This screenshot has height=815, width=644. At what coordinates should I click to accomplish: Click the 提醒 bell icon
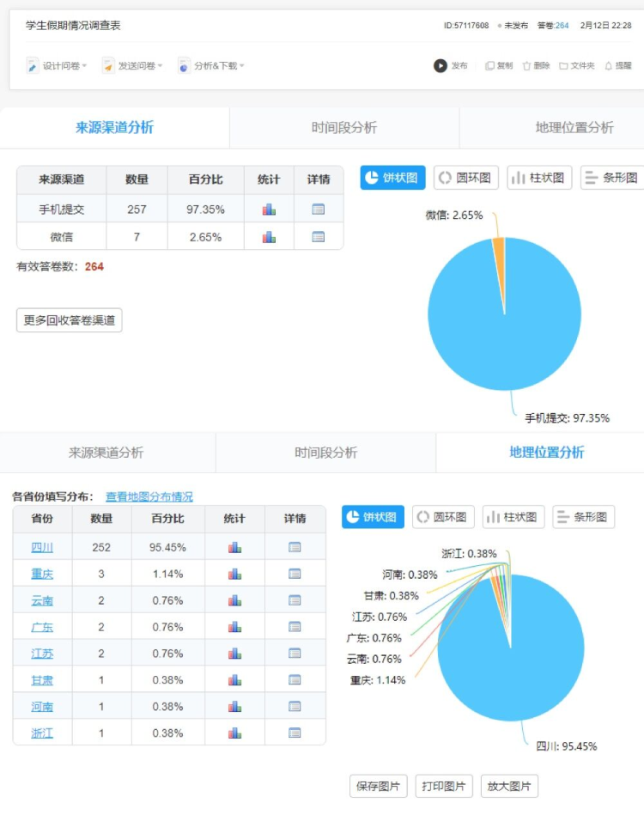(x=609, y=65)
